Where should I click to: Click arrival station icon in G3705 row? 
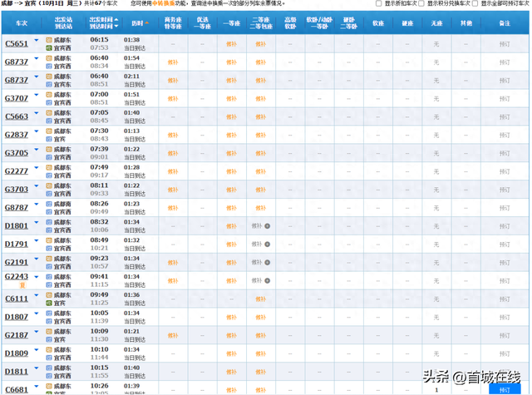click(x=49, y=157)
